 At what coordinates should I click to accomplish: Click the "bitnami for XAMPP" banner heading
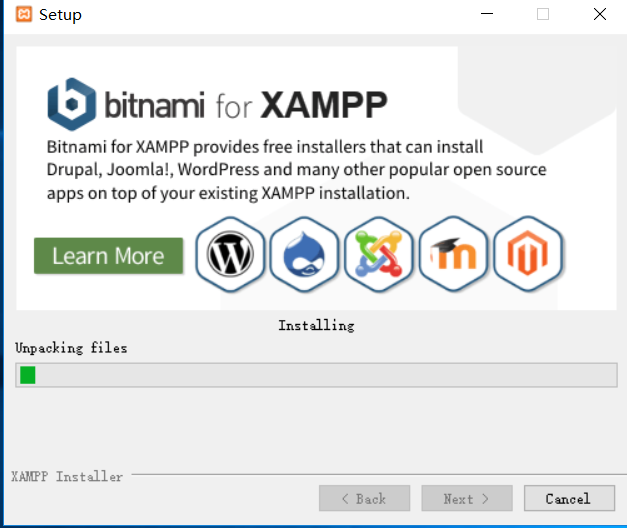pyautogui.click(x=246, y=105)
